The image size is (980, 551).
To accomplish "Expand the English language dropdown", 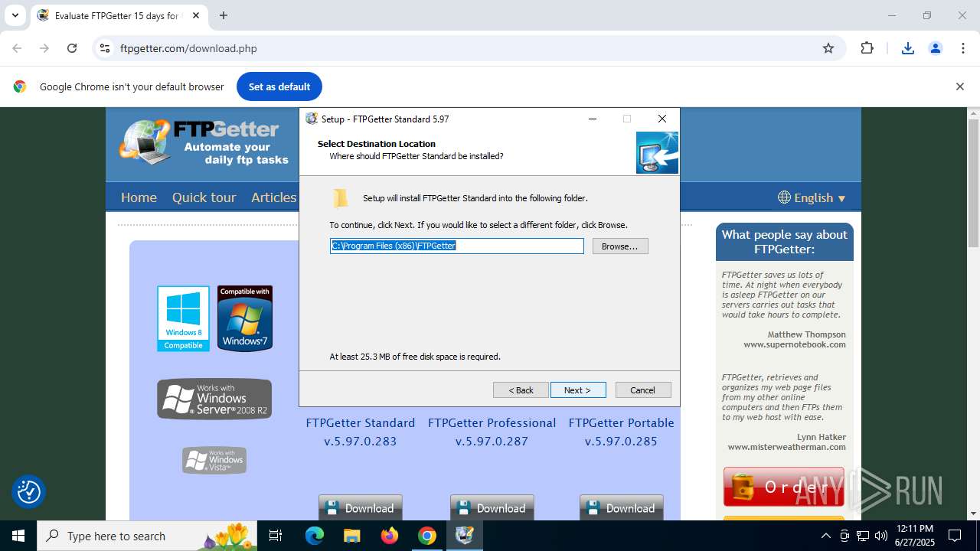I will click(x=812, y=197).
